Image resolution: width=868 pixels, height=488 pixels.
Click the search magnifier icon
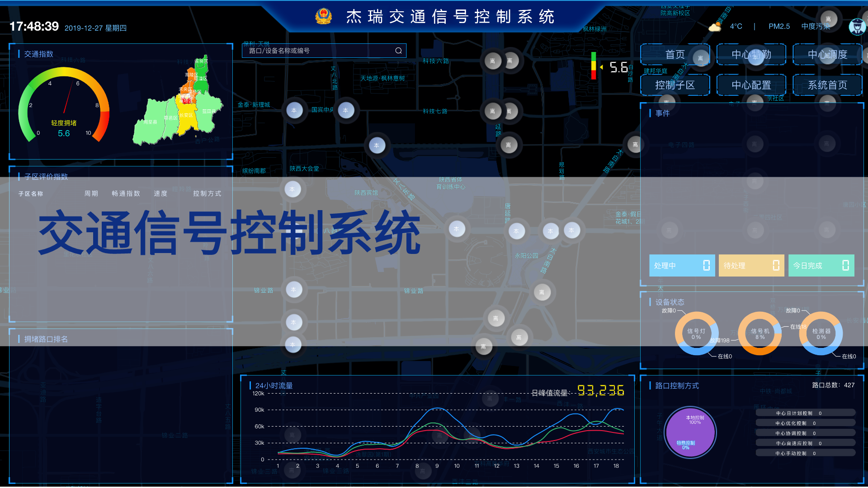tap(398, 51)
